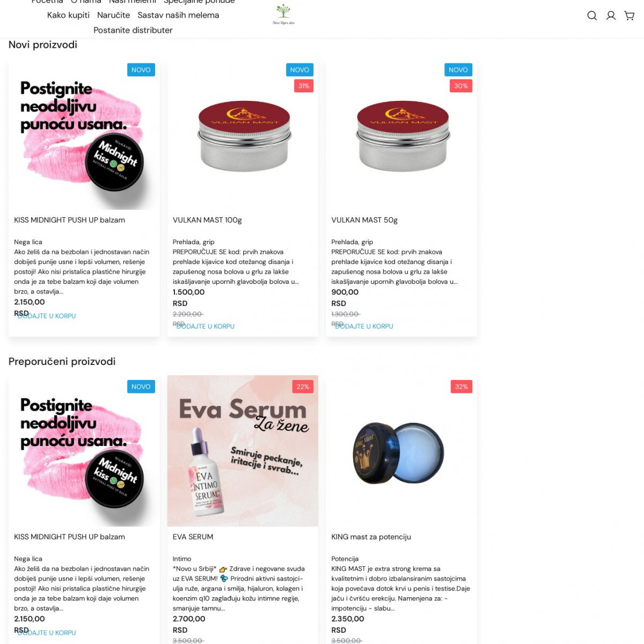Open KING mast za potenciju title link
This screenshot has width=644, height=644.
(371, 537)
